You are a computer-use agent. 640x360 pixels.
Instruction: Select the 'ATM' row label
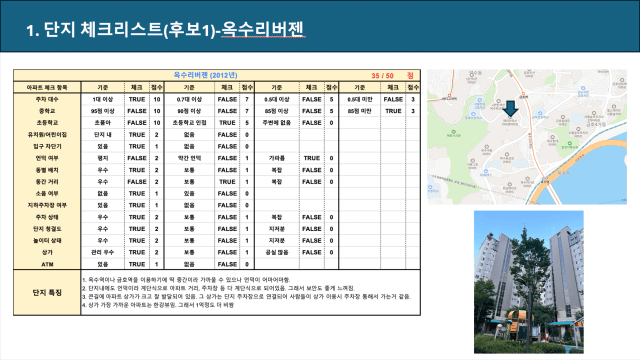47,264
